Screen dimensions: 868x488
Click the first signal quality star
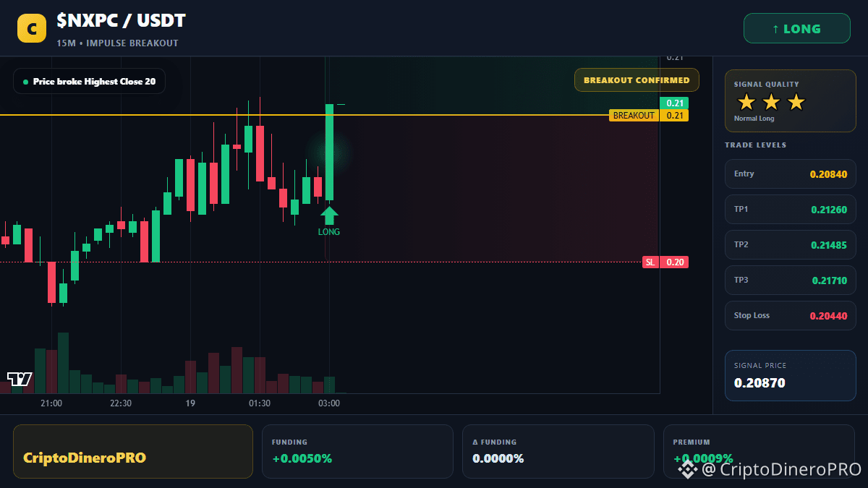746,102
